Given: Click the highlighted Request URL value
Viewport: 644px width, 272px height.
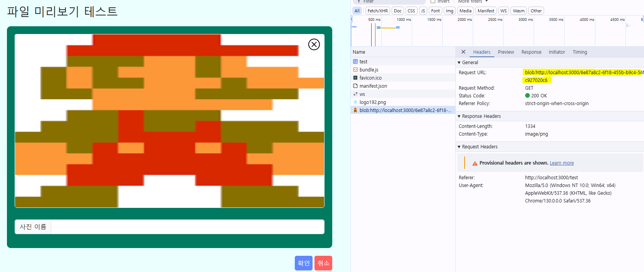Looking at the screenshot, I should tap(583, 76).
